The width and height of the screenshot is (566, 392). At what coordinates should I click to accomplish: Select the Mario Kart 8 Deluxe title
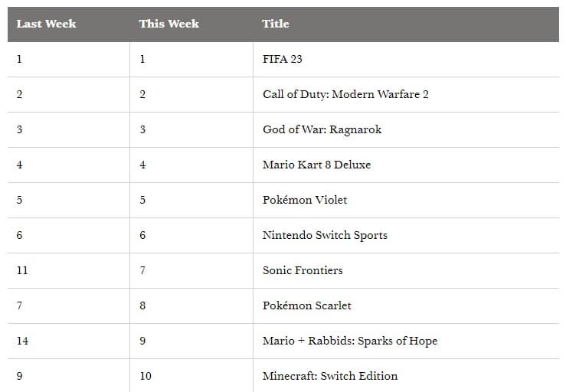point(316,165)
